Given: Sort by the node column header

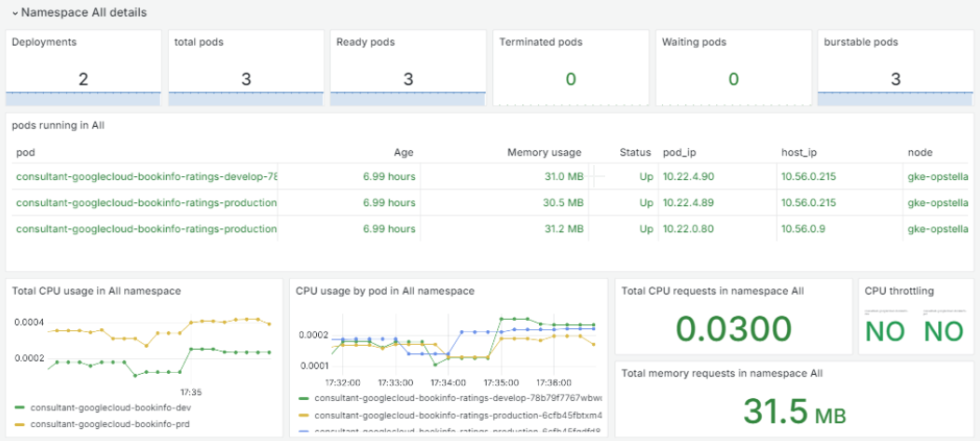Looking at the screenshot, I should [x=920, y=152].
